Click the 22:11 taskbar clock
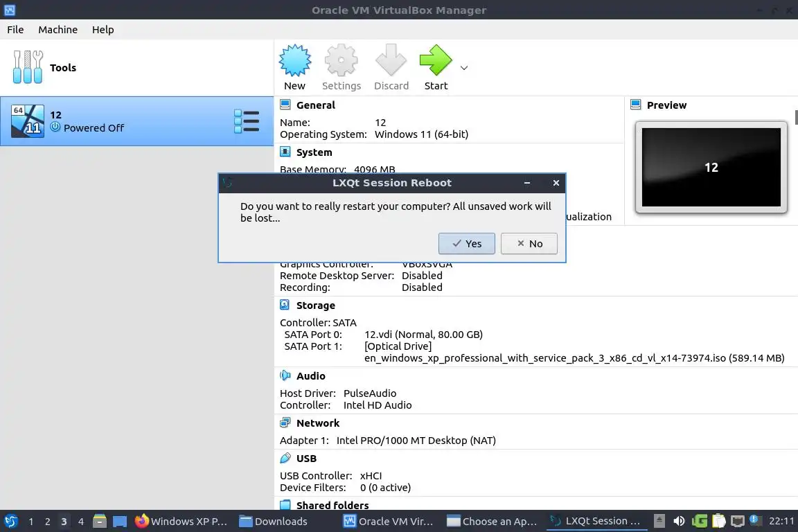Image resolution: width=798 pixels, height=532 pixels. pos(781,522)
